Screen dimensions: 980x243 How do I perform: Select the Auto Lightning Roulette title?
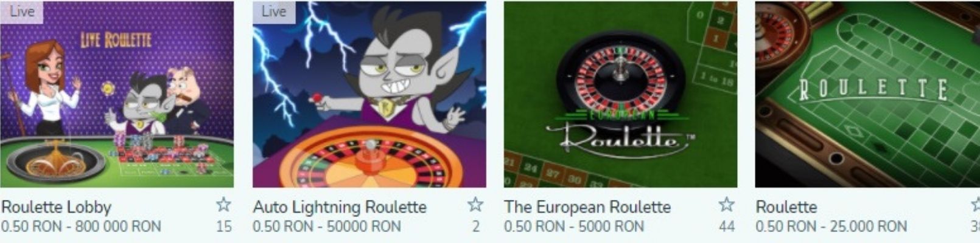340,207
